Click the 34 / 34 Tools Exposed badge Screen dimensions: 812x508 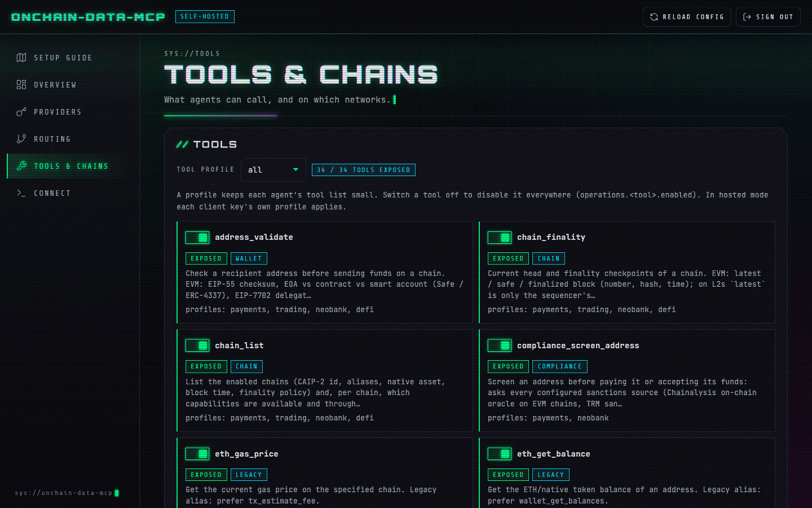pyautogui.click(x=364, y=170)
